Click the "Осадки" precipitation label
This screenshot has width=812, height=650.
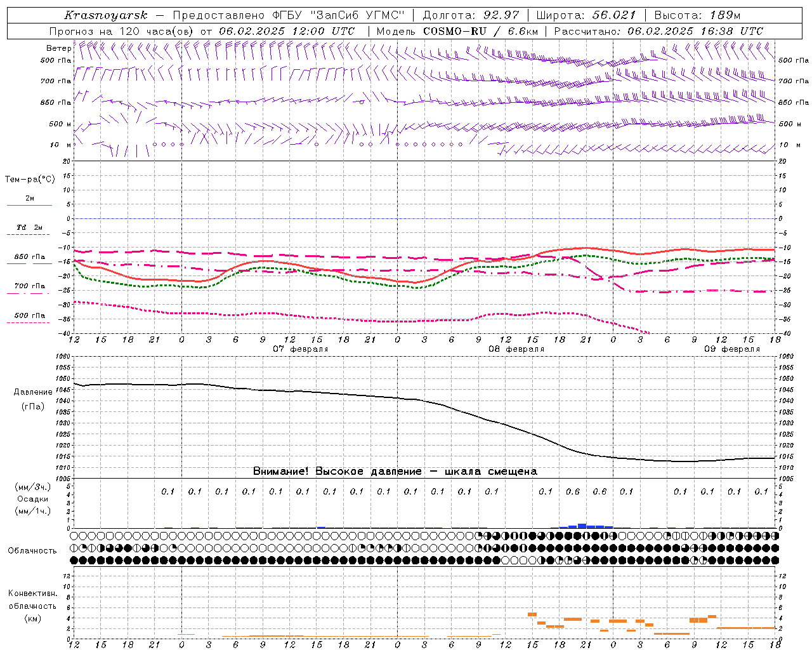[33, 499]
